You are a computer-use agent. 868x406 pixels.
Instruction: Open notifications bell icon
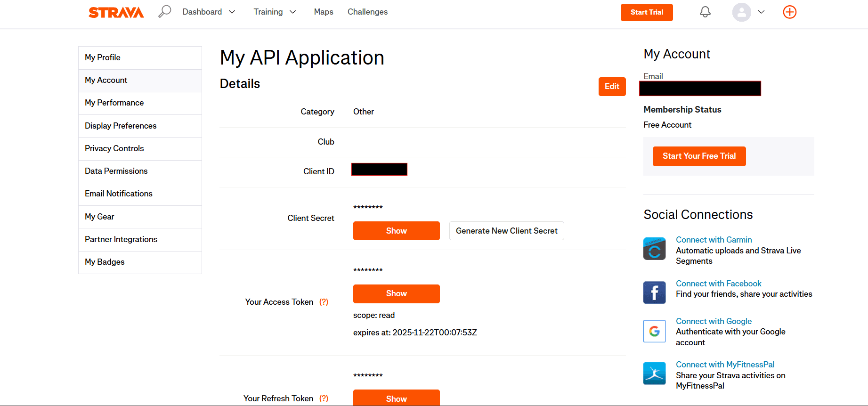(705, 12)
